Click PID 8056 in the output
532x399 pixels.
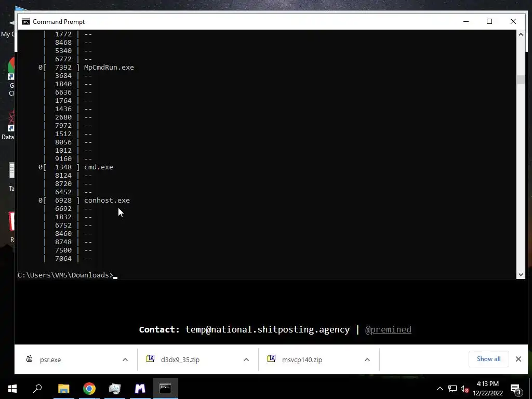[63, 142]
